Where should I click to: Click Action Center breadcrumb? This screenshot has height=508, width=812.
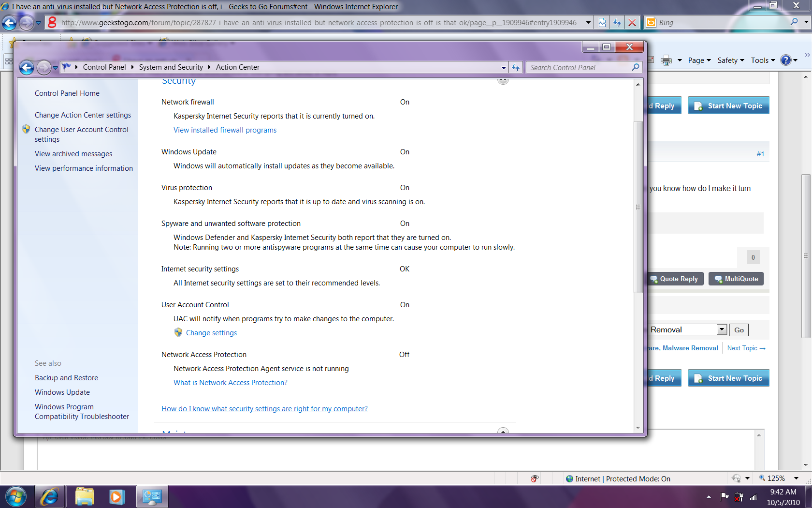click(x=238, y=67)
